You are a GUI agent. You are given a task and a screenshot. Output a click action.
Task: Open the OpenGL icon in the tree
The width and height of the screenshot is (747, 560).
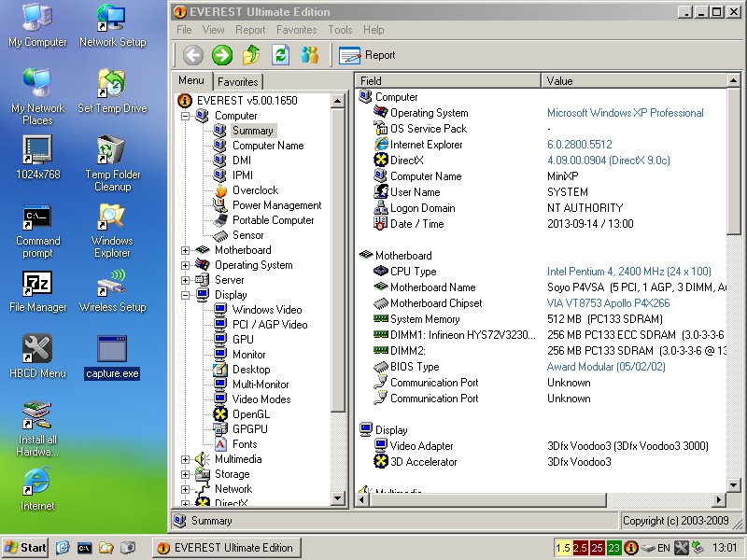point(220,414)
